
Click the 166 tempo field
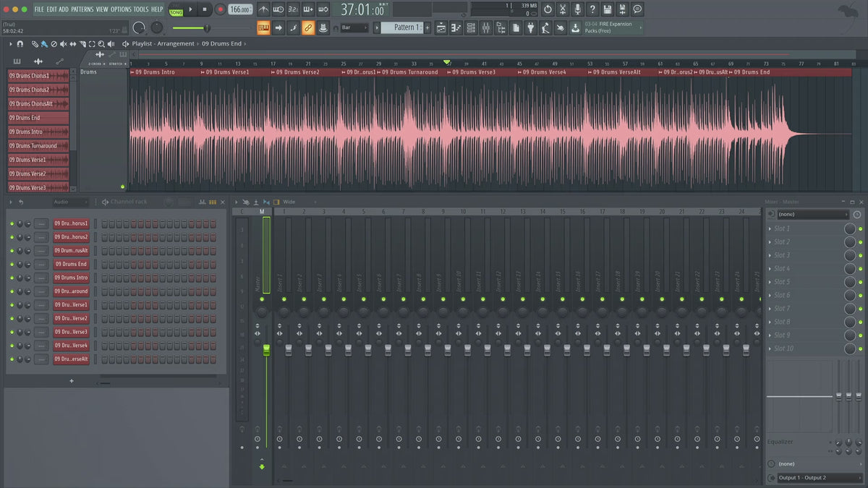[x=239, y=9]
